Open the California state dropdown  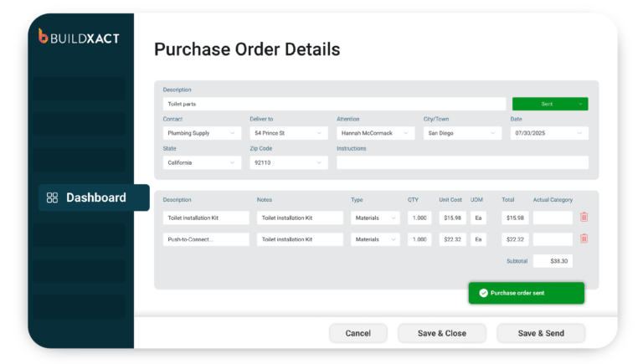(232, 162)
